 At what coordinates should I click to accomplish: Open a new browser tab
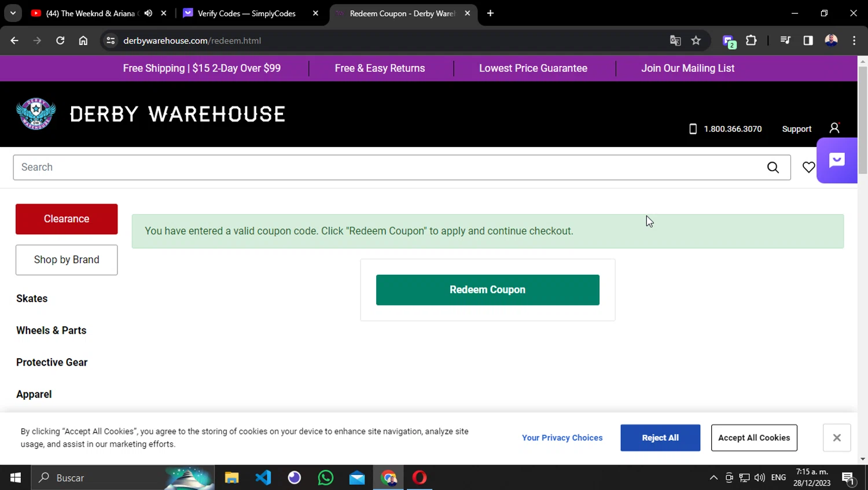(x=490, y=13)
